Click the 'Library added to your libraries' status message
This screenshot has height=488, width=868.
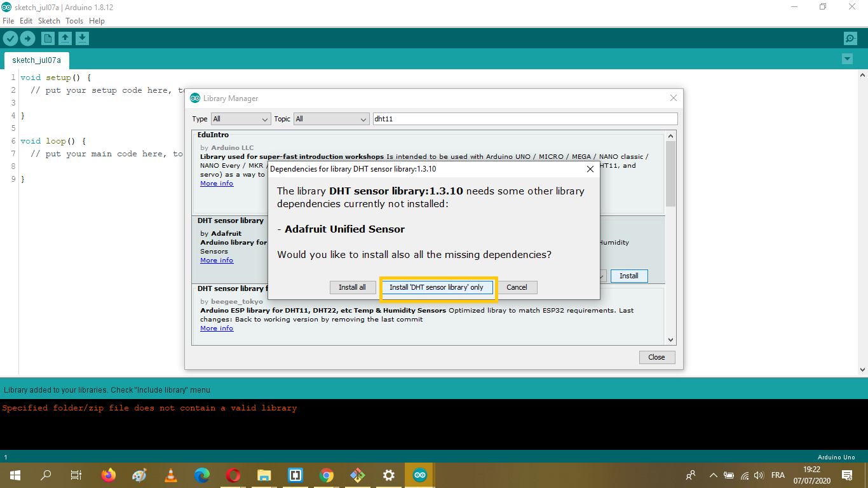click(107, 390)
